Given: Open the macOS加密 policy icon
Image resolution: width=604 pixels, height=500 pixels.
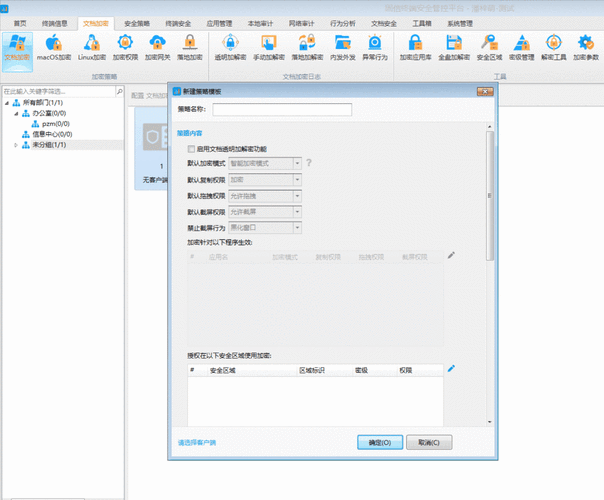Looking at the screenshot, I should tap(54, 46).
